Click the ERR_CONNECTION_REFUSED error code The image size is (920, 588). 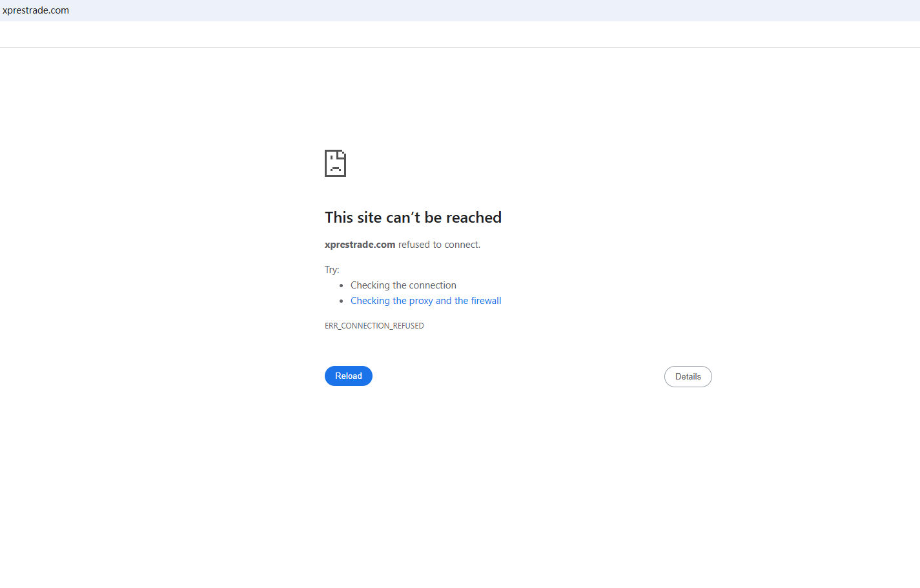click(x=374, y=326)
